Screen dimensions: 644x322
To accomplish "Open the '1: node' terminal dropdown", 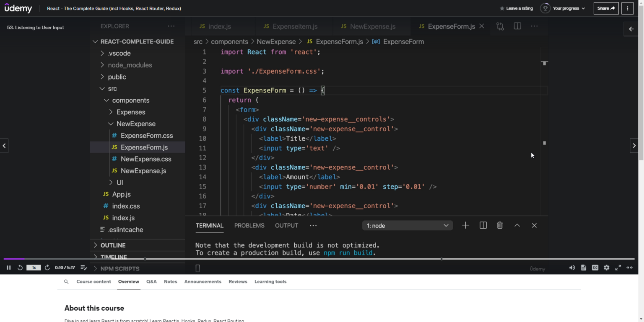I will (x=407, y=225).
